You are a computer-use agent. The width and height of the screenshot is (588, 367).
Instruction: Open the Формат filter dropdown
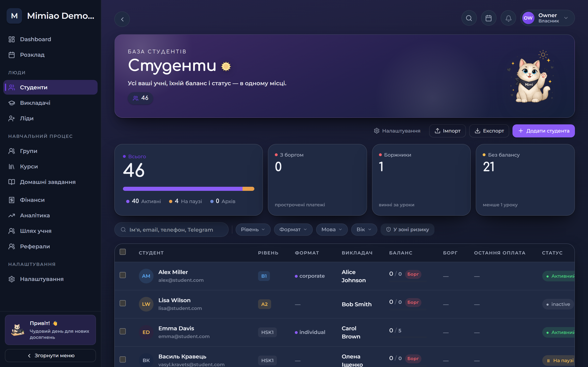[293, 229]
